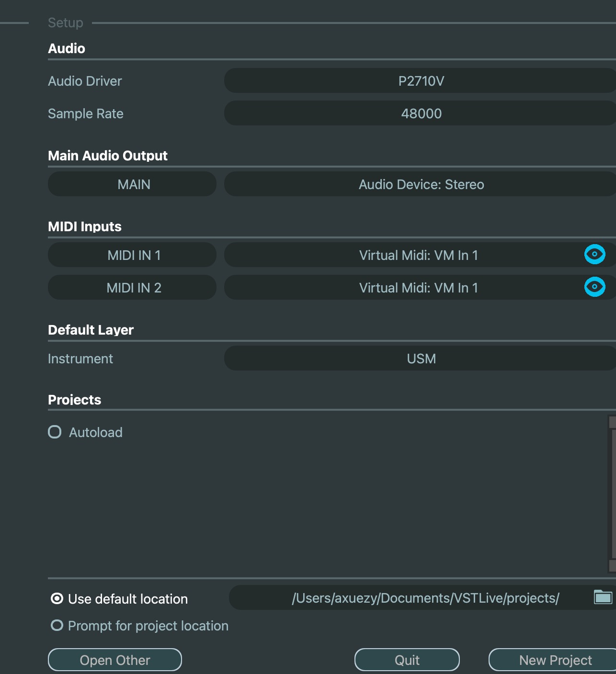Open Instrument dropdown showing USM
The height and width of the screenshot is (674, 616).
coord(420,359)
